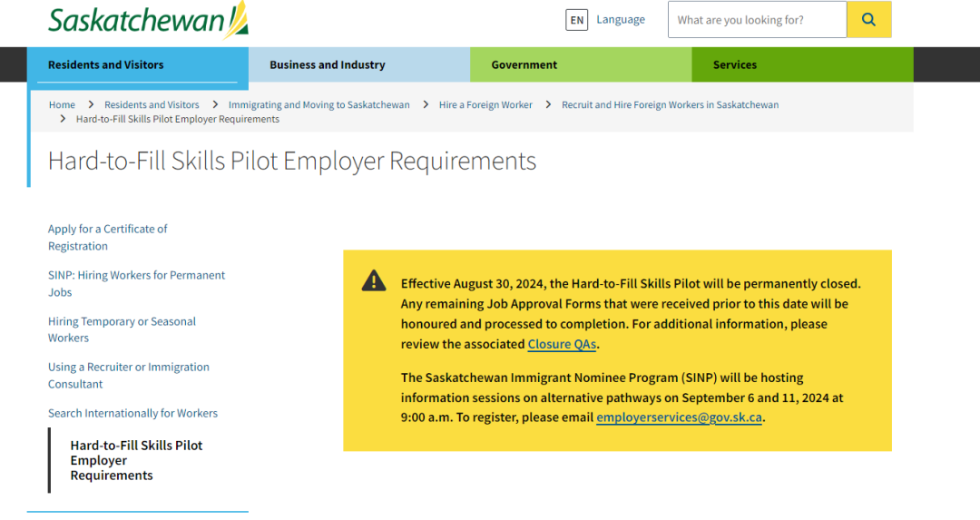Select the Government navigation tab
Viewport: 980px width, 520px height.
524,64
